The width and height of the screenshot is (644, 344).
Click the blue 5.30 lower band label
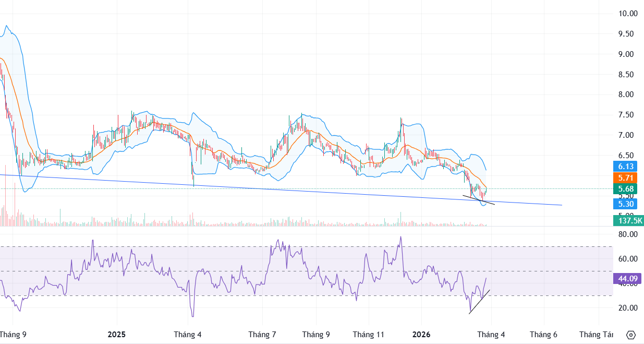[x=626, y=204]
